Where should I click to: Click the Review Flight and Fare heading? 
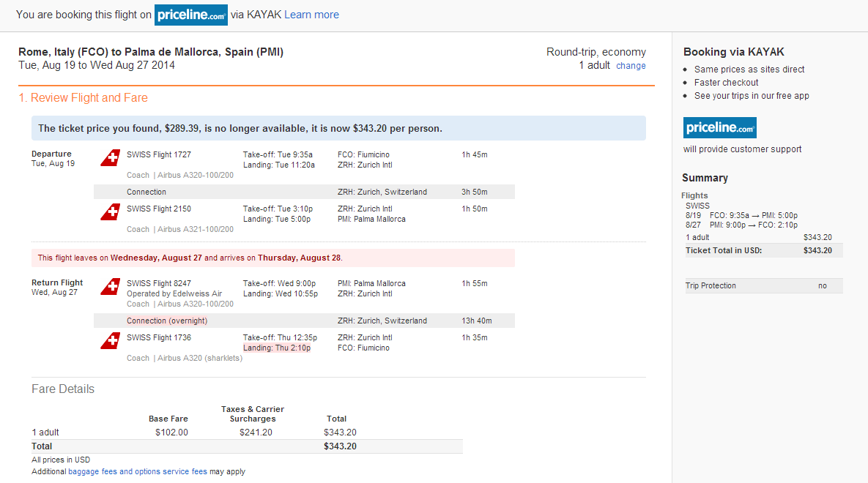click(x=83, y=98)
